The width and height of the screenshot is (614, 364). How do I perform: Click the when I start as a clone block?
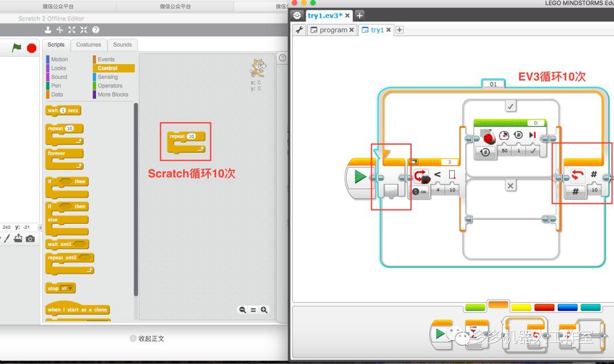point(77,309)
